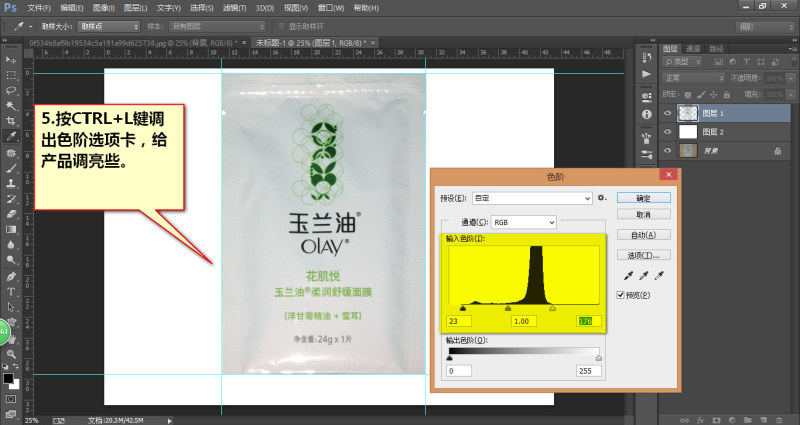Viewport: 800px width, 425px height.
Task: Filter layers by pixel layer icon
Action: (719, 62)
